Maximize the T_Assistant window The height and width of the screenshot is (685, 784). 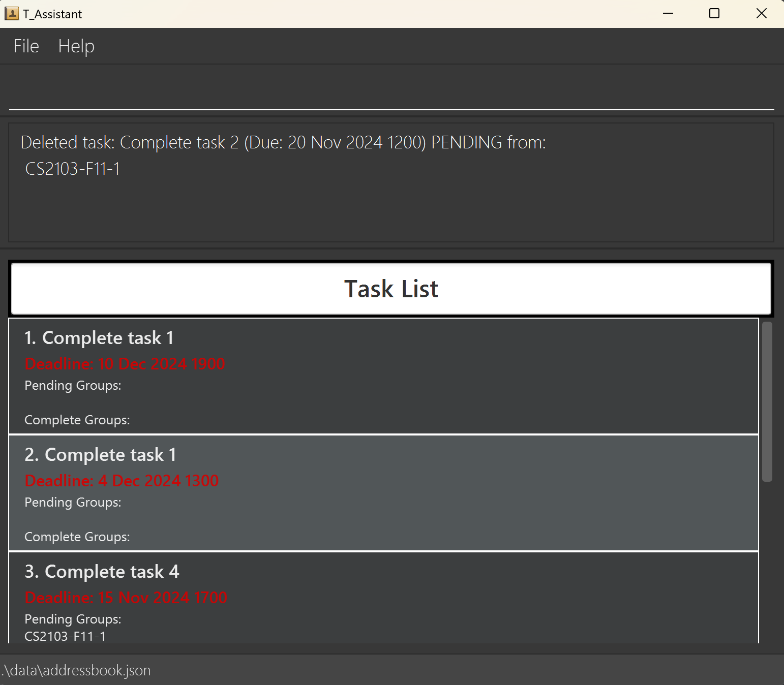(x=714, y=14)
